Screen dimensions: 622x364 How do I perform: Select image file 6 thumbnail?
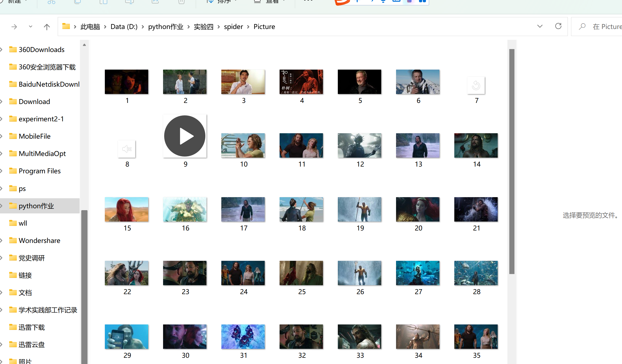tap(418, 82)
